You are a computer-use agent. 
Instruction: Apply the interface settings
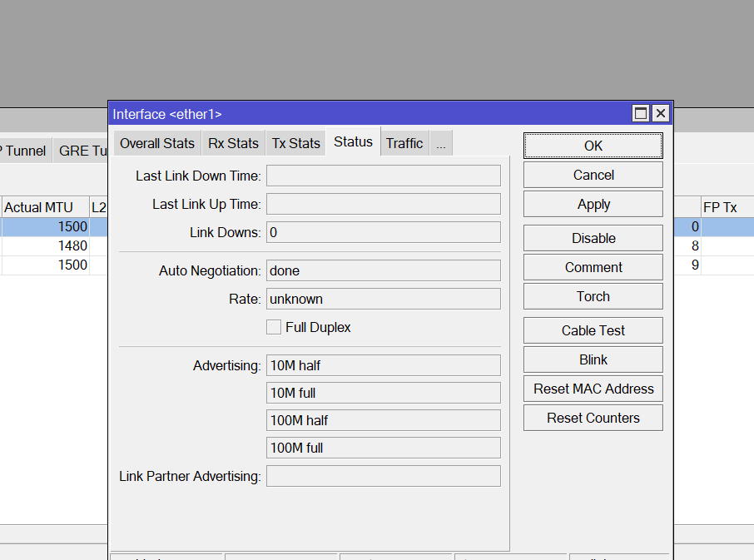(x=593, y=204)
